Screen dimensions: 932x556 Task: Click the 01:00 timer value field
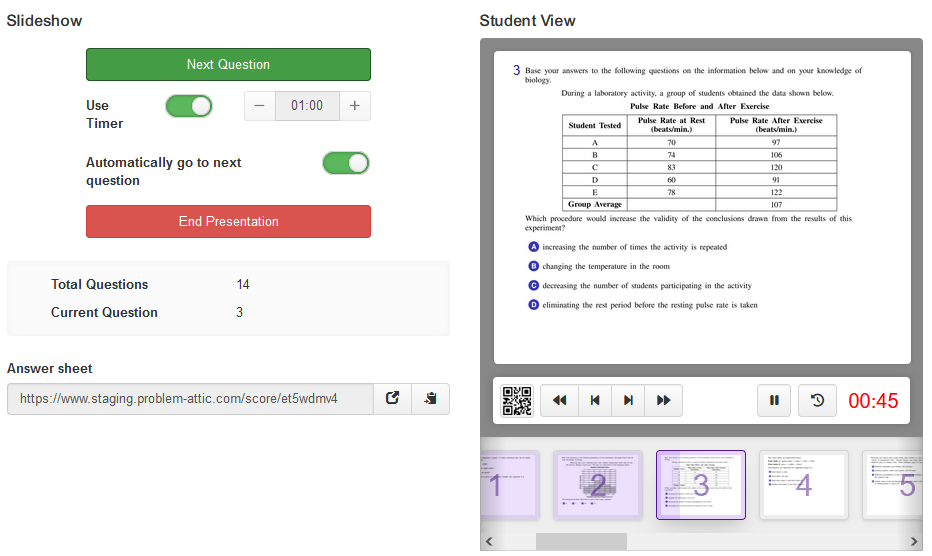click(307, 106)
